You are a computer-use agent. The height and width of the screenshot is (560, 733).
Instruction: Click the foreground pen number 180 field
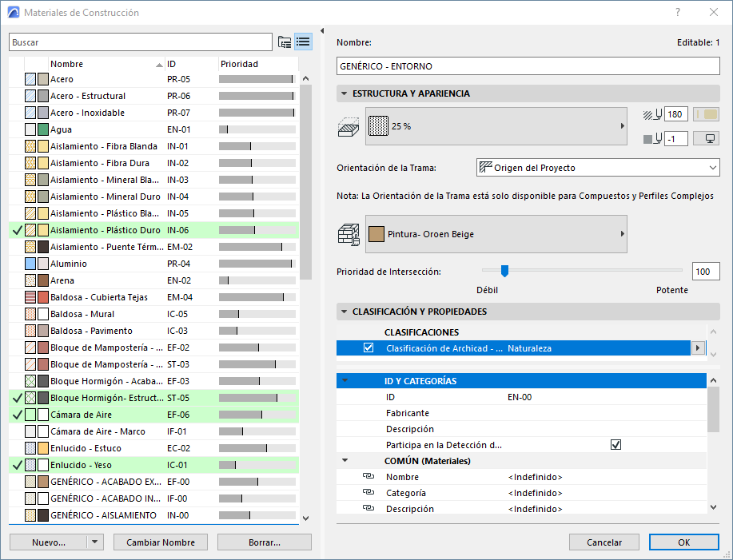[x=675, y=114]
